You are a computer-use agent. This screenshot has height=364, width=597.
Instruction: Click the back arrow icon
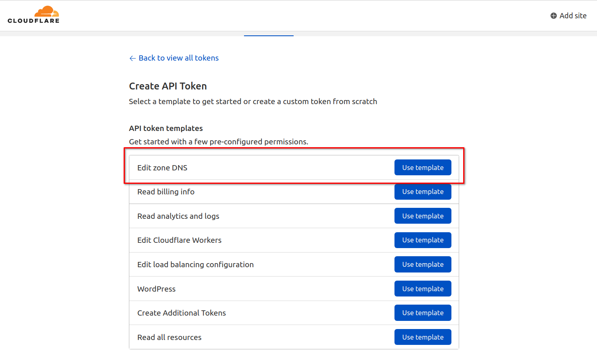[x=132, y=58]
